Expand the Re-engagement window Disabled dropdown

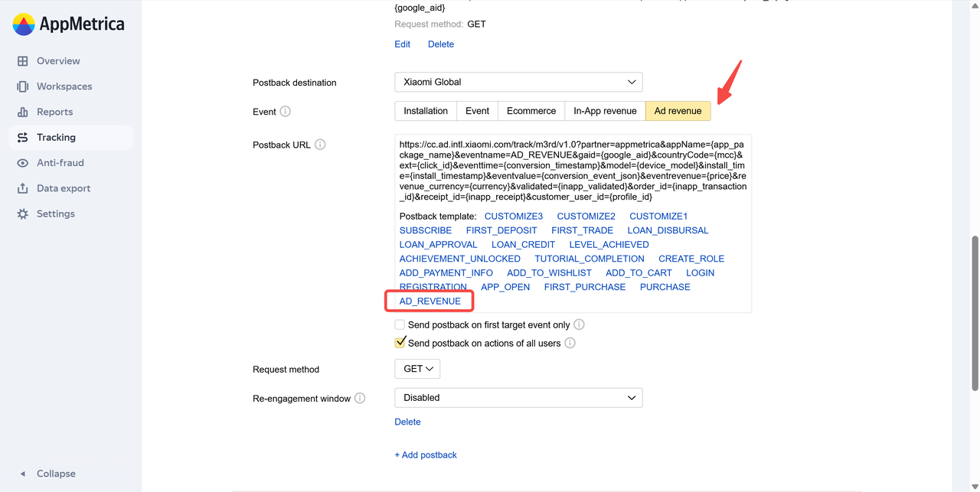pos(518,398)
